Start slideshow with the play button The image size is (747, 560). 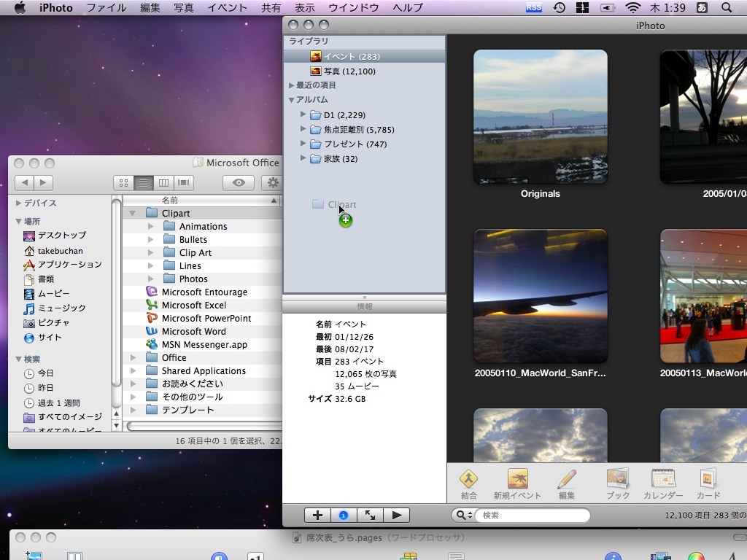coord(396,515)
